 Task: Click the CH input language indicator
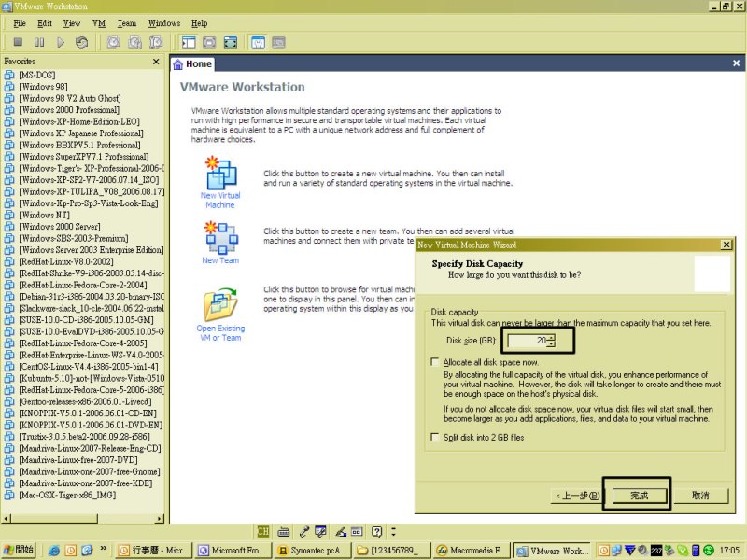click(262, 531)
